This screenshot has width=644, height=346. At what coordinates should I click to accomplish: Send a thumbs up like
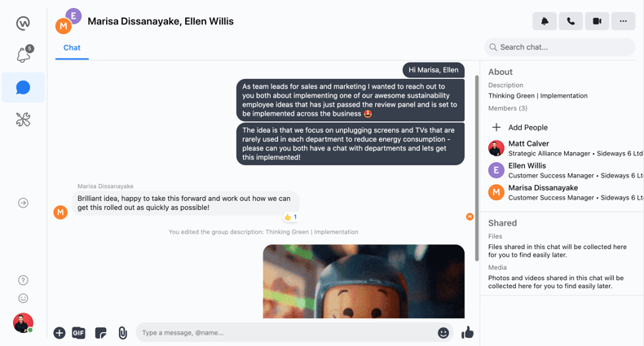coord(467,332)
